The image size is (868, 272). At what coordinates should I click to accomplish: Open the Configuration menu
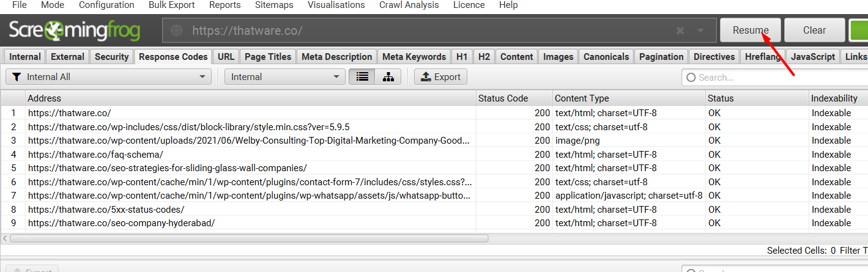click(106, 5)
